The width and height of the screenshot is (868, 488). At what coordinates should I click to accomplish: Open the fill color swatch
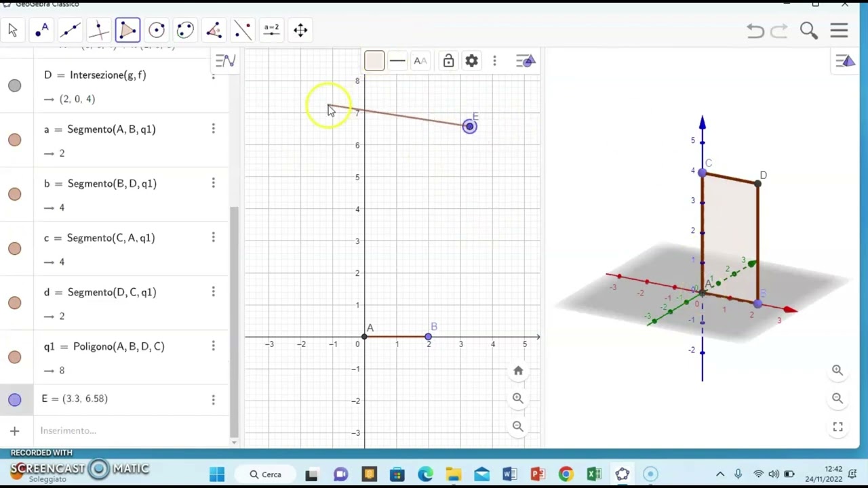click(x=374, y=61)
